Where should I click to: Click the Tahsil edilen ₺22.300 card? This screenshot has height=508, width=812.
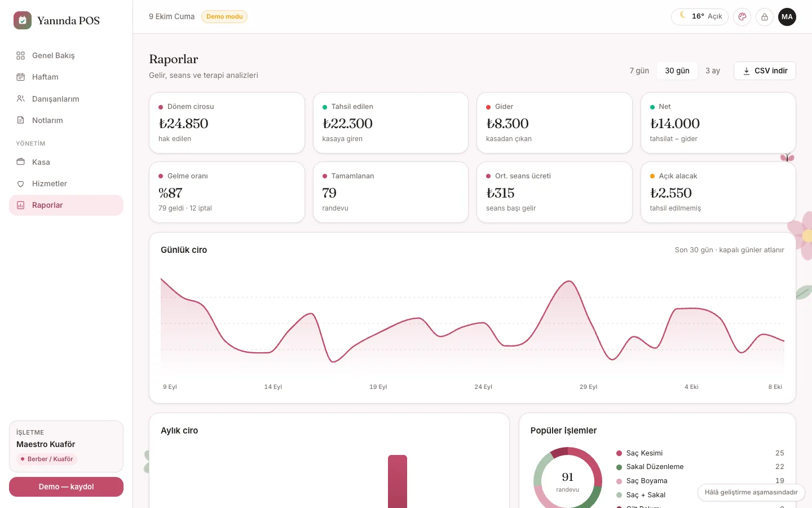point(391,122)
